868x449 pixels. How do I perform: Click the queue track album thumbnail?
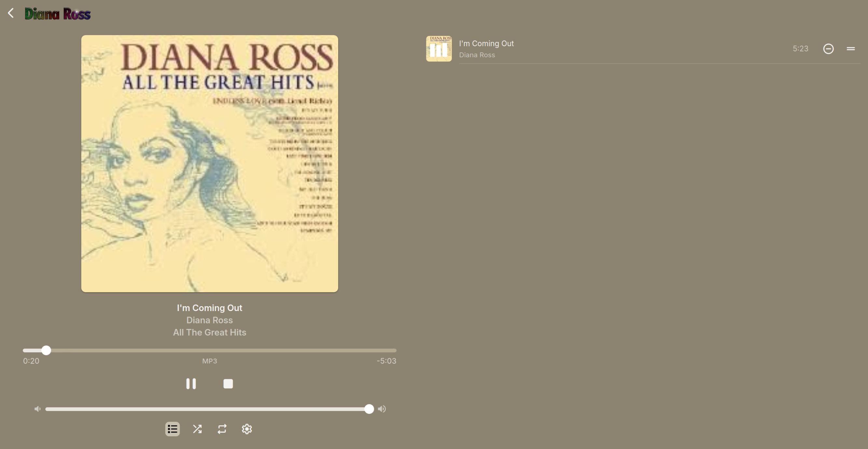439,49
